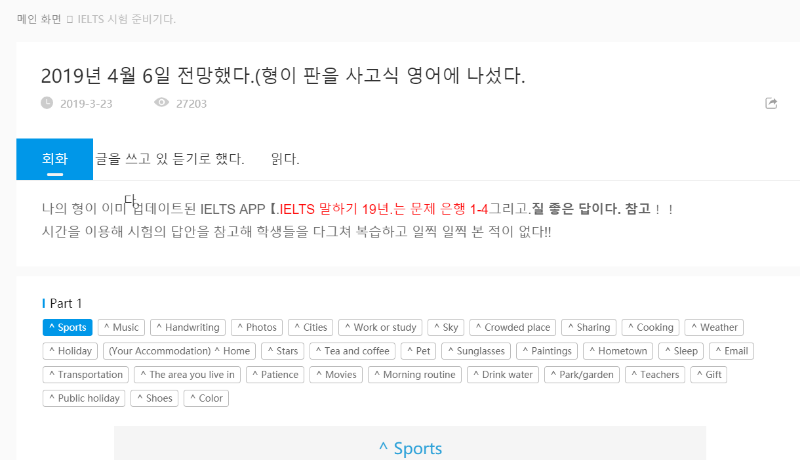Jump to the Stars topic
The image size is (800, 460).
(283, 351)
